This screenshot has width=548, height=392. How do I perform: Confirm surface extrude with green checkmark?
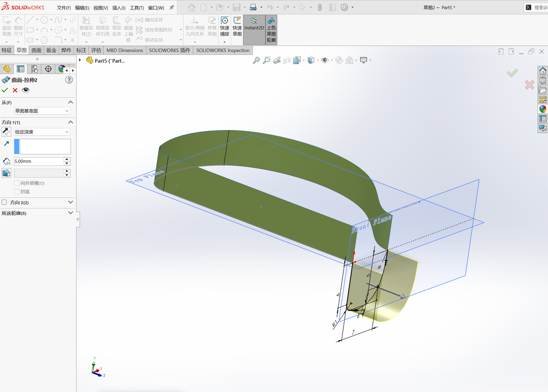(x=5, y=90)
